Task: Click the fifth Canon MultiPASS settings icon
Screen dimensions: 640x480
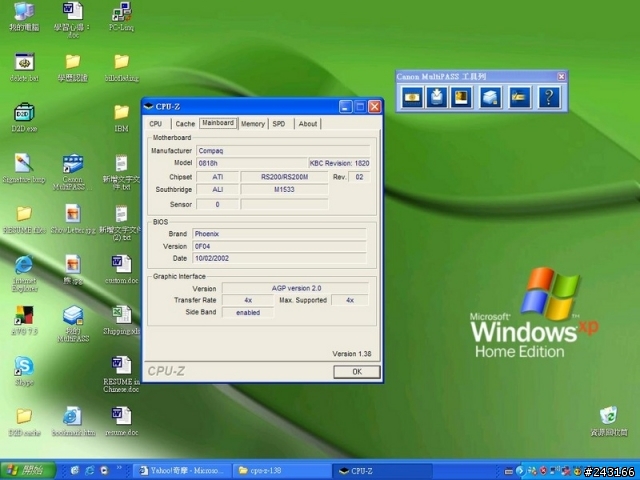Action: pos(520,97)
